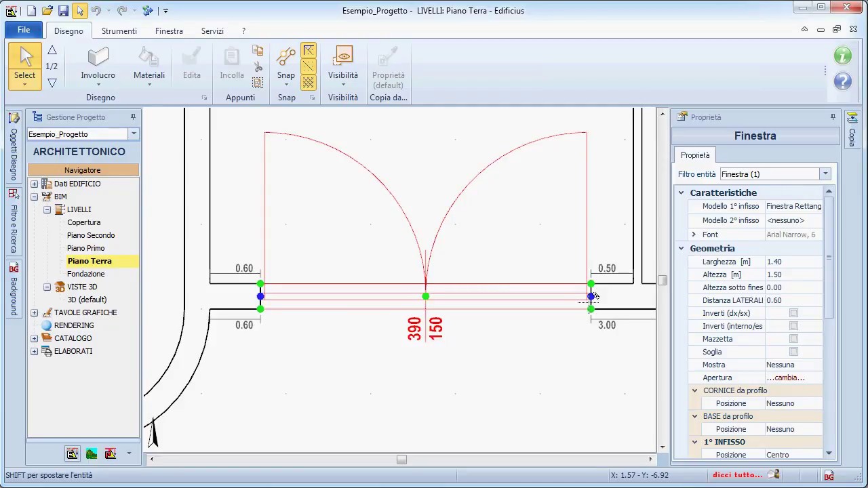Click the green info icon

(x=843, y=56)
